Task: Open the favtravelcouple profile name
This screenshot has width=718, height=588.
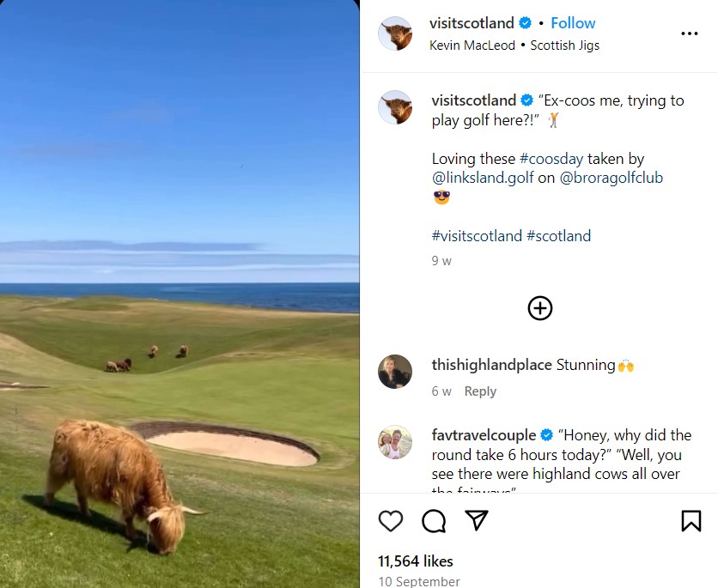Action: click(484, 434)
